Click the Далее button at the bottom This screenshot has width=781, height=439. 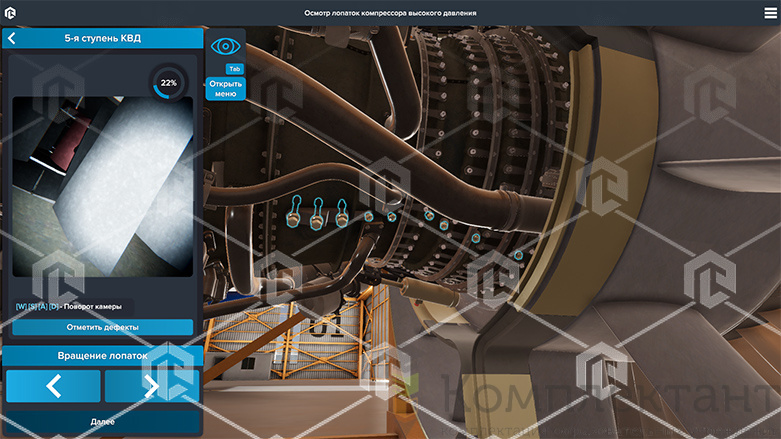tap(102, 423)
